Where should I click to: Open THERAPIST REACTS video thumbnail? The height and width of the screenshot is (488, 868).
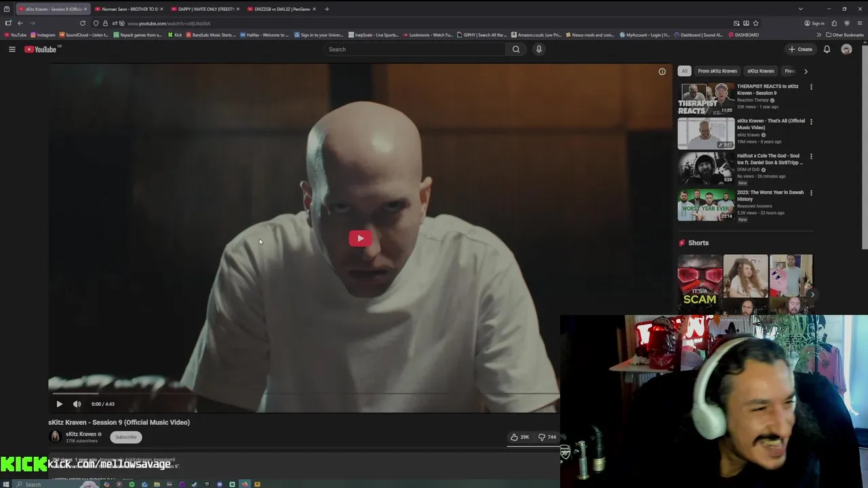coord(706,99)
